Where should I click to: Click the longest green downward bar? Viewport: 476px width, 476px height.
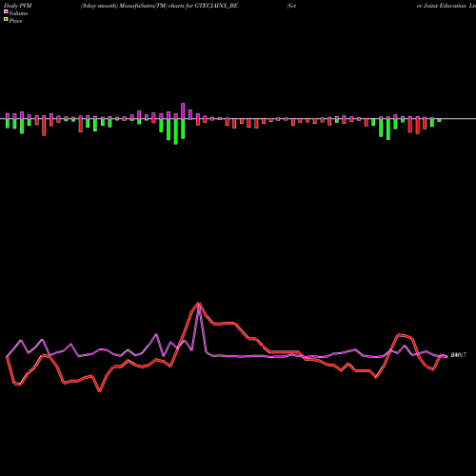(x=176, y=131)
